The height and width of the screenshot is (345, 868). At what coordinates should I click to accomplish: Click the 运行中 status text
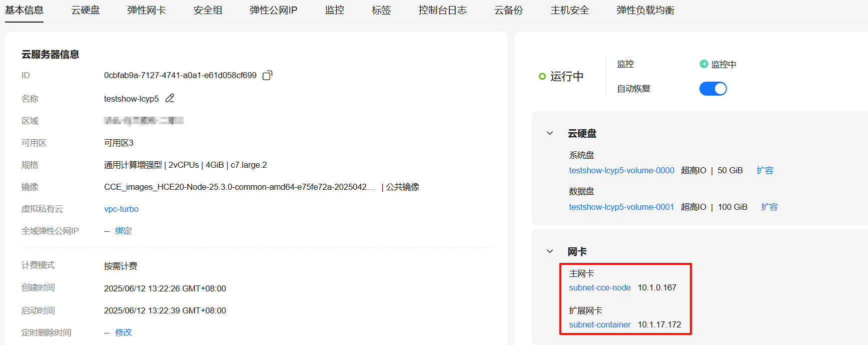point(567,76)
